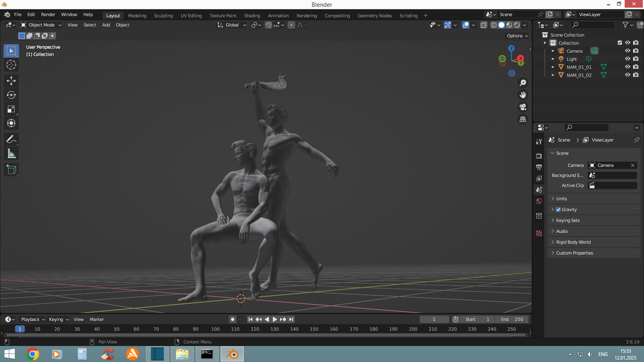Toggle viewport overlays

(466, 25)
